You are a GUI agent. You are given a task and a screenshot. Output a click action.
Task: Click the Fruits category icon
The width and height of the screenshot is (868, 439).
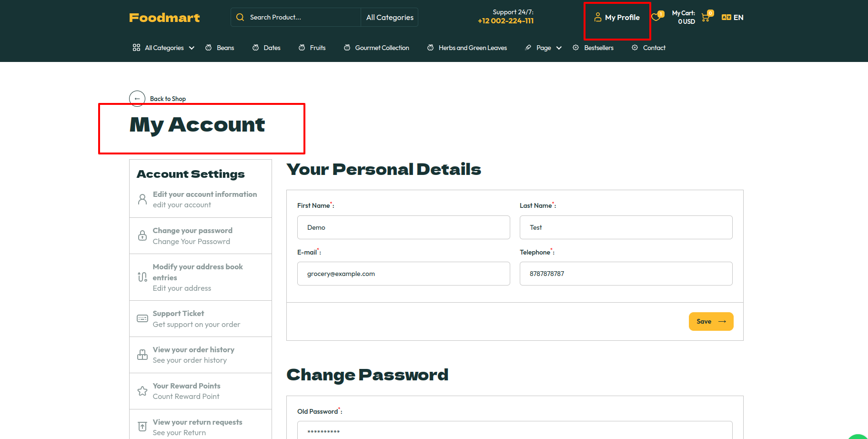coord(302,48)
